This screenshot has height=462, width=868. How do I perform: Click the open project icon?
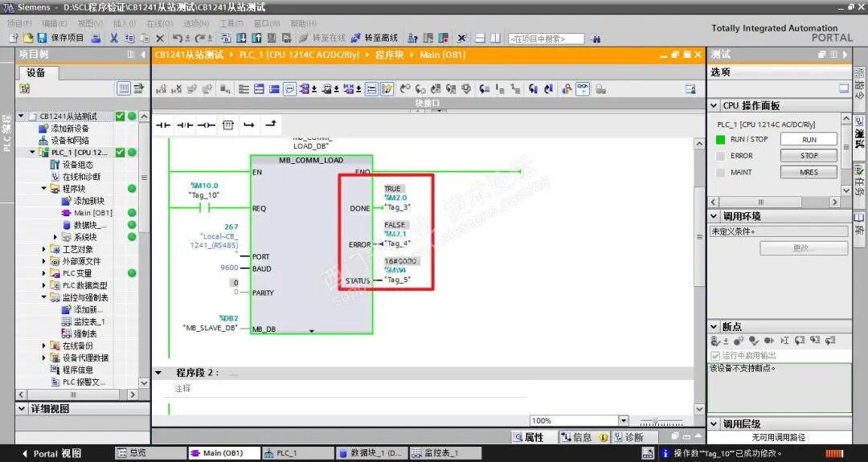[27, 39]
